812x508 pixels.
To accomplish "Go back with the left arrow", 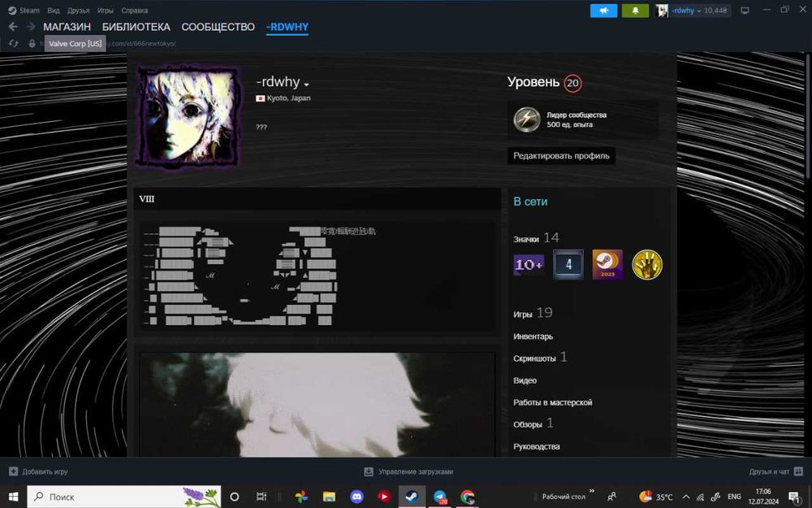I will (x=13, y=27).
